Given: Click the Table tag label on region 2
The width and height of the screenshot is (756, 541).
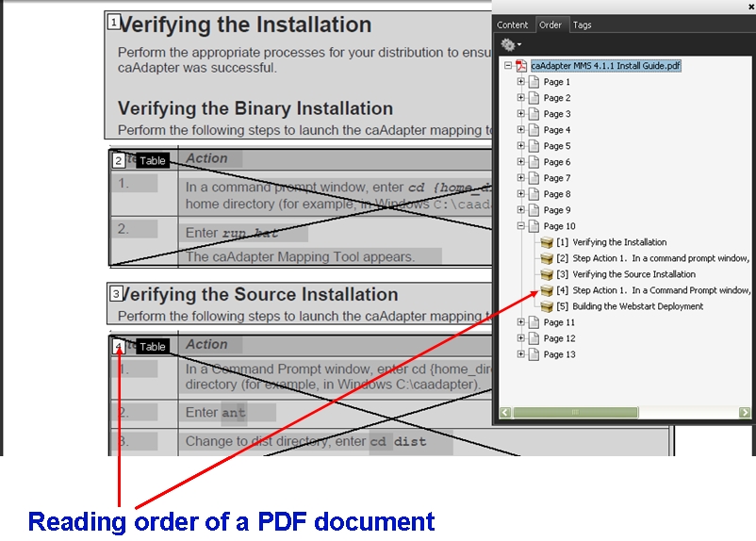Looking at the screenshot, I should click(x=153, y=160).
